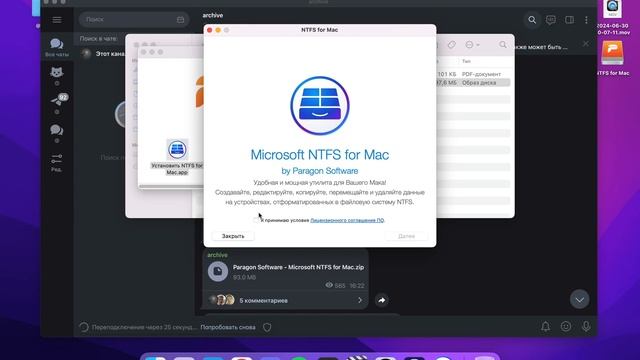Click the Finder tag icon
The height and width of the screenshot is (360, 640).
(451, 44)
